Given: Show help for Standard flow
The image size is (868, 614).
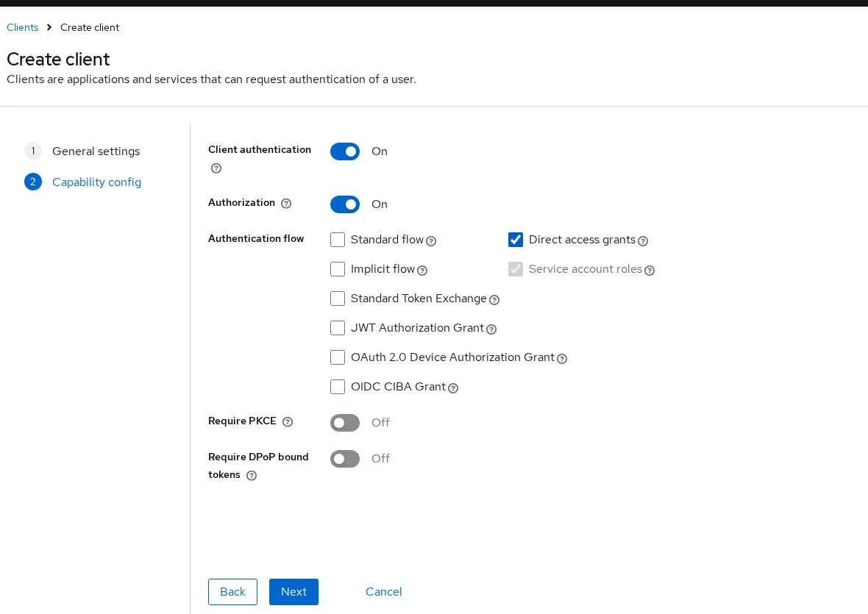Looking at the screenshot, I should pos(431,241).
